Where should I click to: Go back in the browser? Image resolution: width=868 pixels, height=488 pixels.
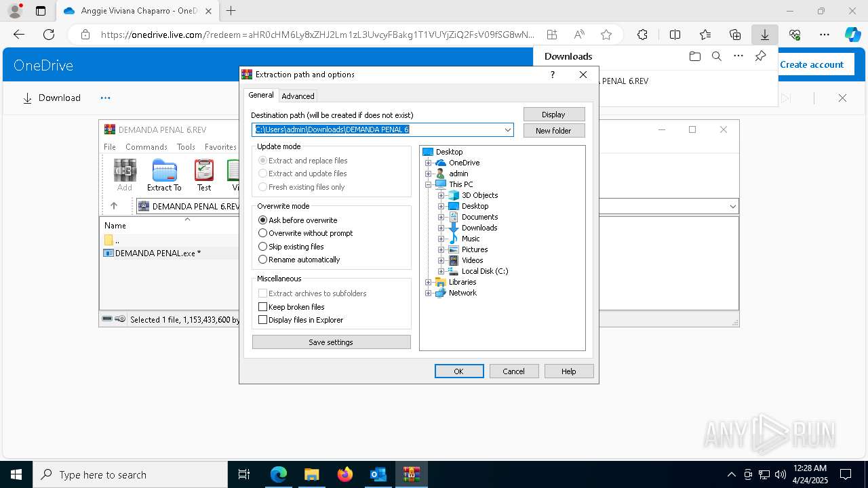19,35
